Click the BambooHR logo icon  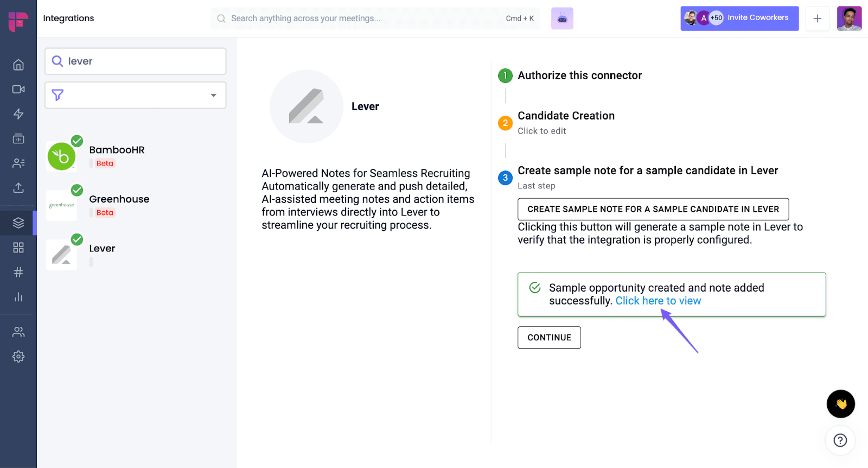click(x=61, y=156)
